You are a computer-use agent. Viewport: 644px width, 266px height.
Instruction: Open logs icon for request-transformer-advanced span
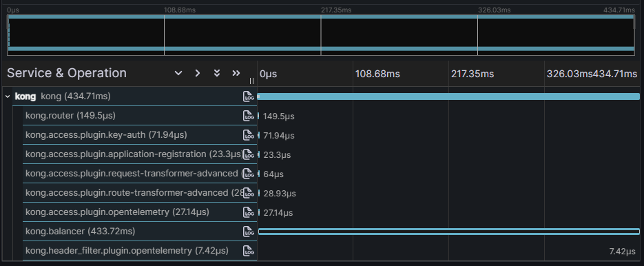(248, 174)
